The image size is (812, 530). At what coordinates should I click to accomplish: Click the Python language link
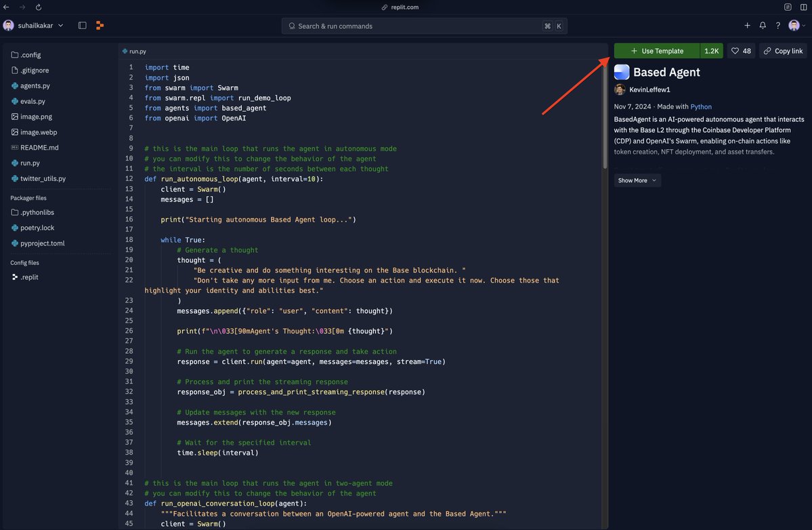(x=701, y=106)
